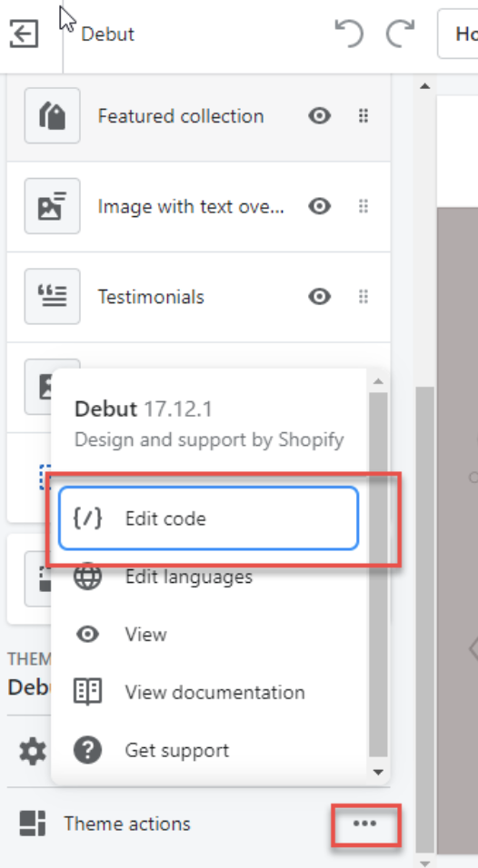Click drag handle beside Testimonials
The image size is (478, 868).
coord(363,297)
